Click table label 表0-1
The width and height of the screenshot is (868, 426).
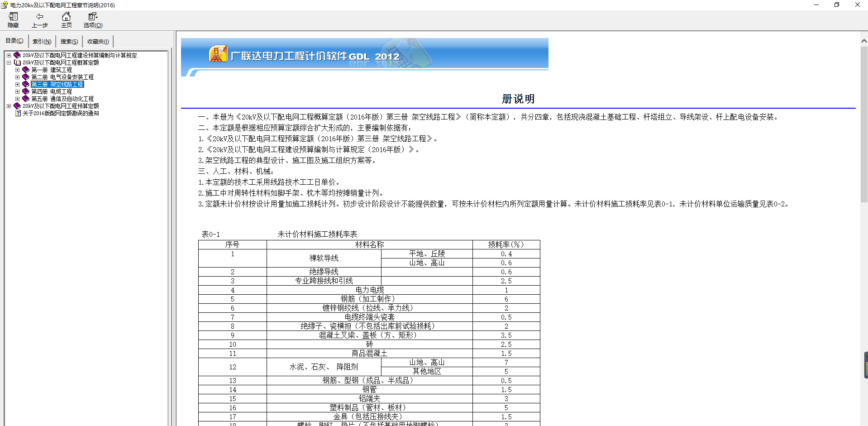(x=210, y=234)
